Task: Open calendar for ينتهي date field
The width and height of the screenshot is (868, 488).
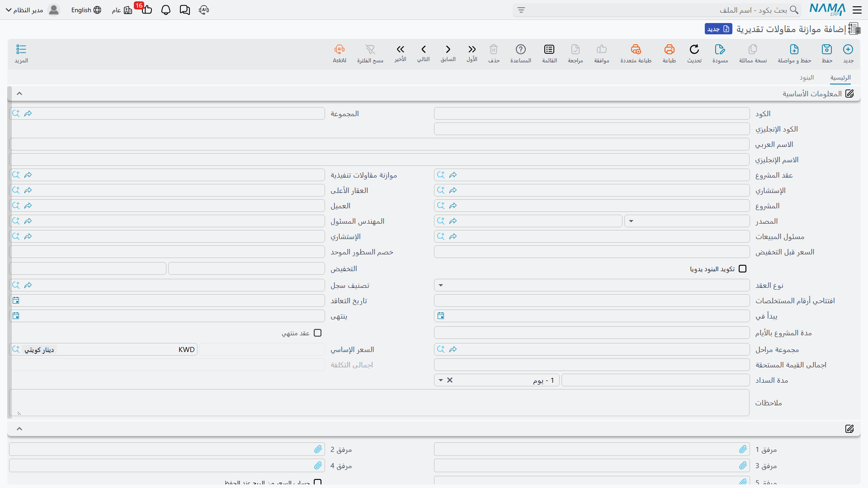Action: 16,316
